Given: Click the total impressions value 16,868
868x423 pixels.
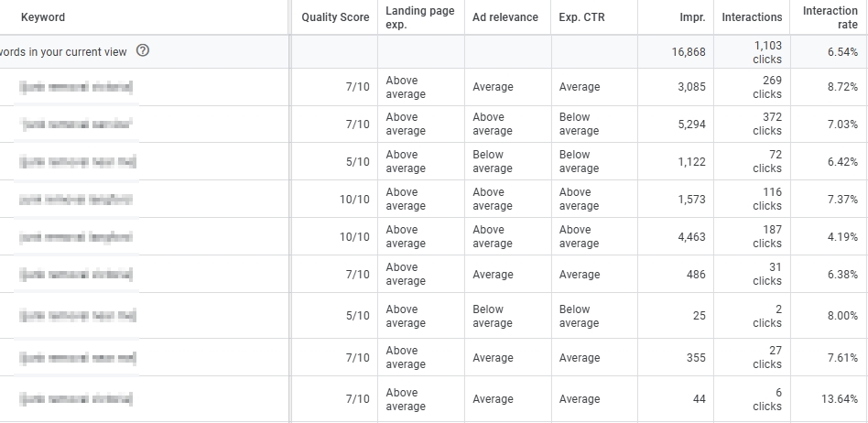Looking at the screenshot, I should pyautogui.click(x=688, y=52).
